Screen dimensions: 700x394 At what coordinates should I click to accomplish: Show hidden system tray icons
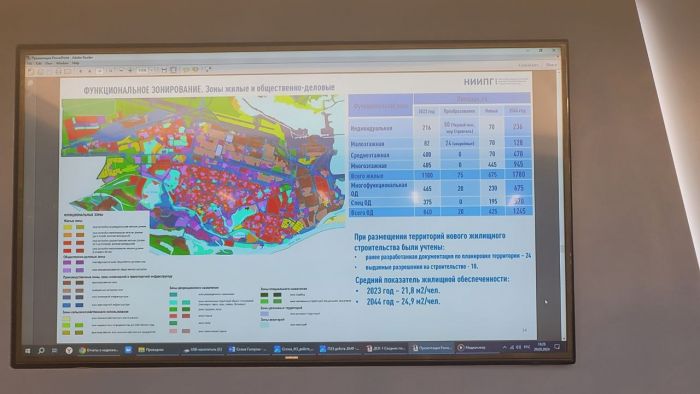504,347
